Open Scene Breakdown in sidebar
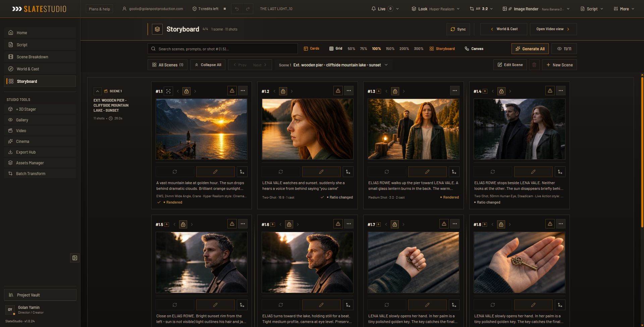The height and width of the screenshot is (327, 644). pos(40,57)
